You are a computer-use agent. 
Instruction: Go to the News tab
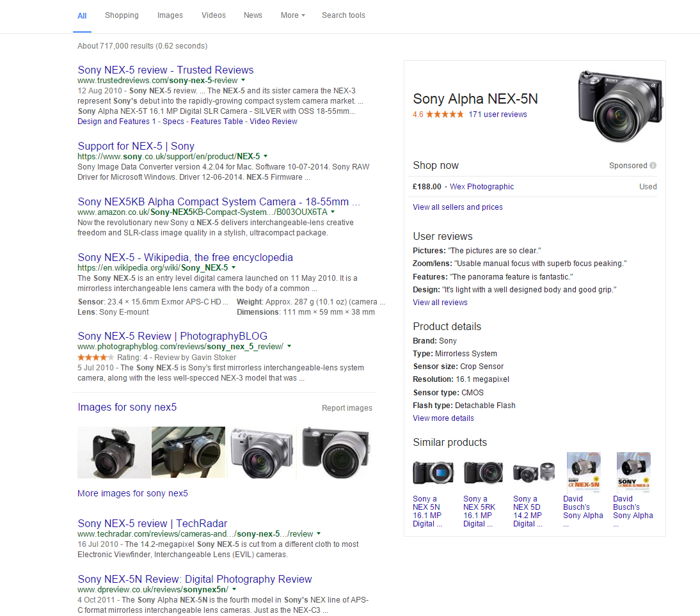point(253,15)
